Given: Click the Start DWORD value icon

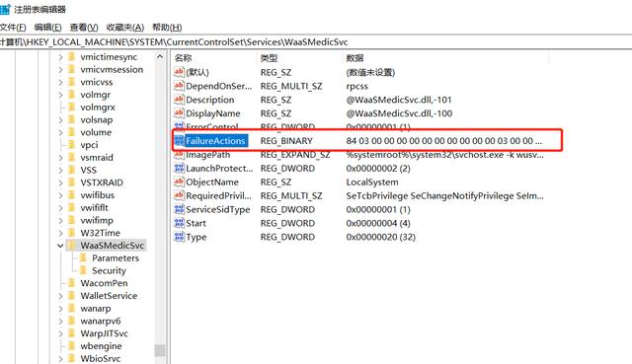Looking at the screenshot, I should point(179,223).
